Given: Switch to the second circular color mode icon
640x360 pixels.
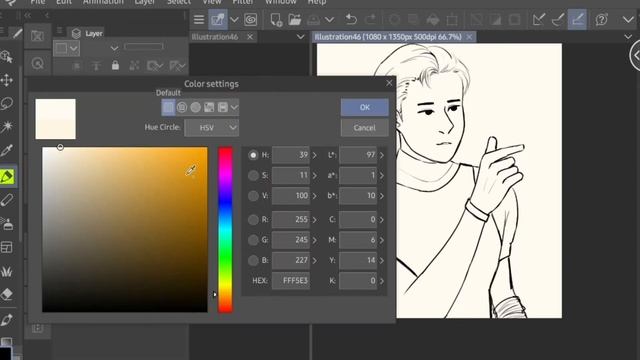Looking at the screenshot, I should point(182,107).
